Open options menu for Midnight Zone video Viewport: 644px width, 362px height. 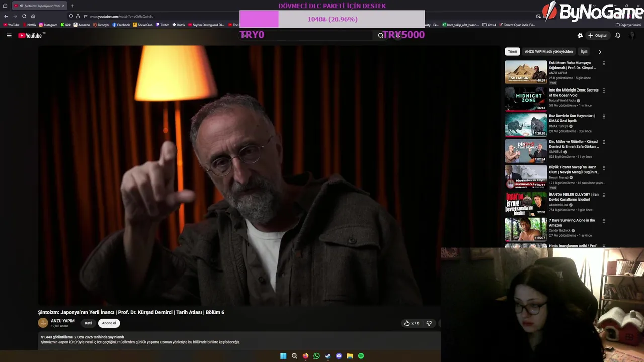pos(604,90)
